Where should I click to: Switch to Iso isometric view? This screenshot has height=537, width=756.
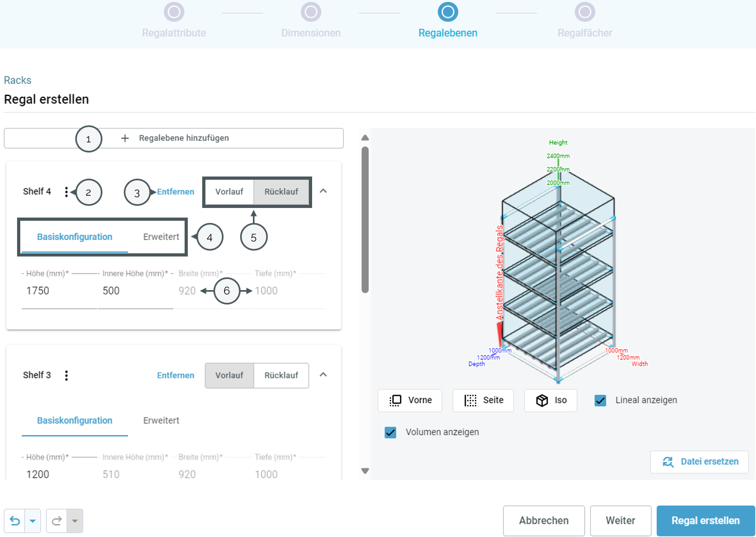551,400
